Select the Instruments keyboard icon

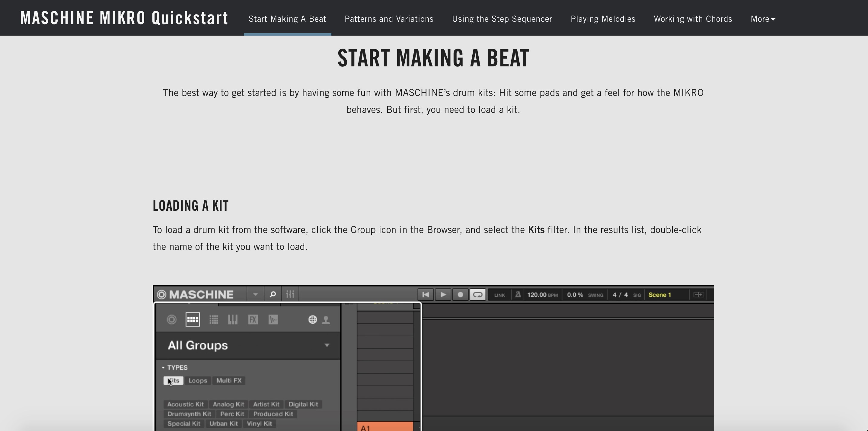tap(233, 319)
